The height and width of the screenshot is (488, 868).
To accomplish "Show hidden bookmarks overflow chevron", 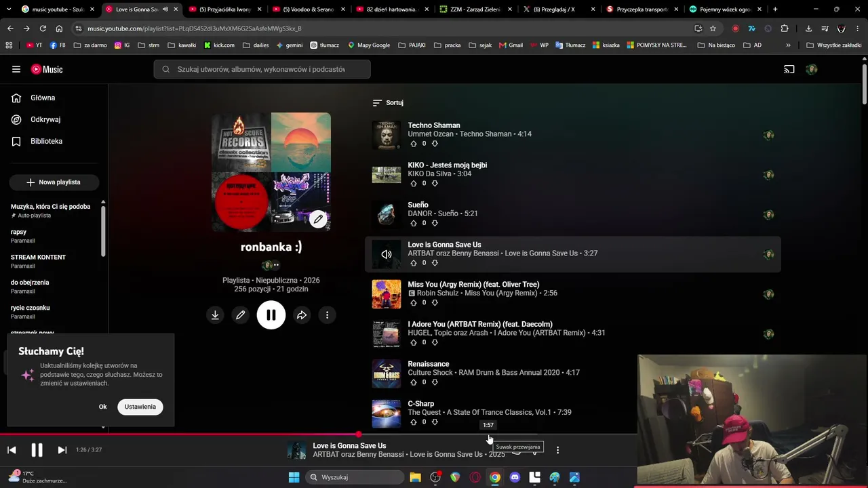I will coord(788,45).
